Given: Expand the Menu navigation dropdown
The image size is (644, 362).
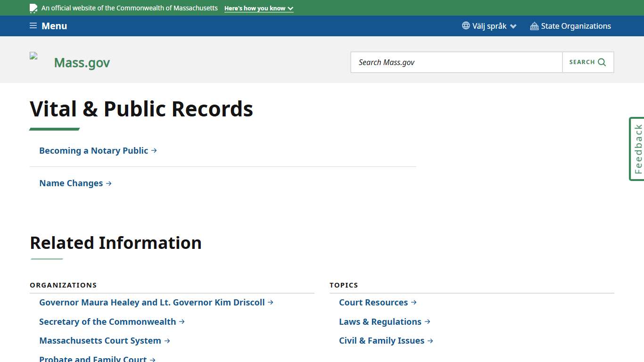Looking at the screenshot, I should (48, 26).
